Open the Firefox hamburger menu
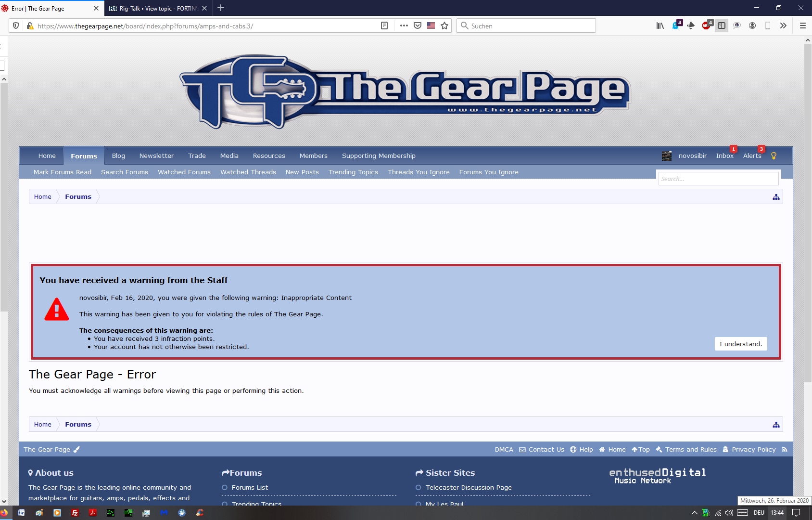This screenshot has height=520, width=812. (802, 26)
